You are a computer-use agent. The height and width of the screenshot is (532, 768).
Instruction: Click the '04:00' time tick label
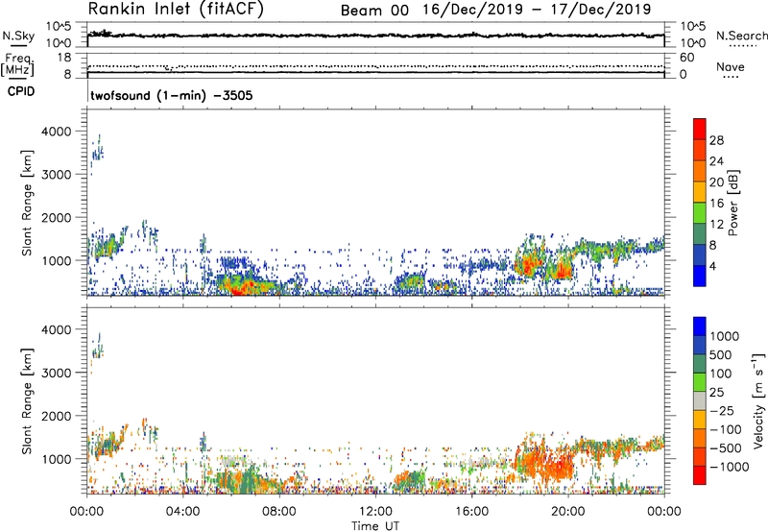coord(183,512)
